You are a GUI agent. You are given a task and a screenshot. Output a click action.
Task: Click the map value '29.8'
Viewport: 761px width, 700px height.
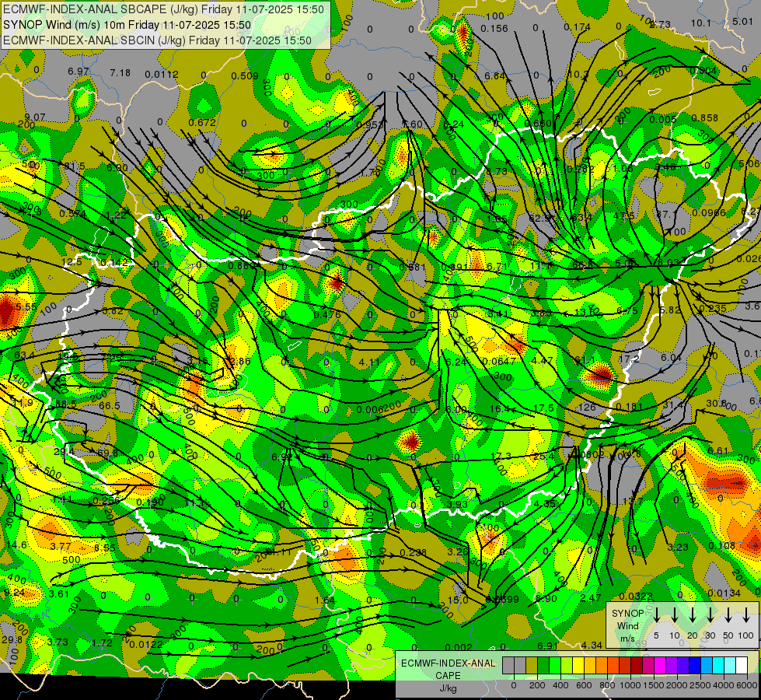pos(12,640)
